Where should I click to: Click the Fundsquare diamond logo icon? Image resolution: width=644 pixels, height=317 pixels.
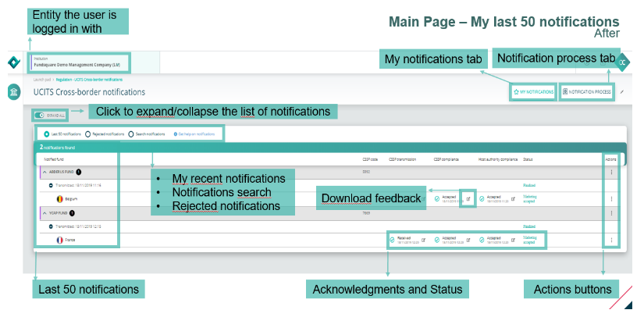[x=13, y=62]
